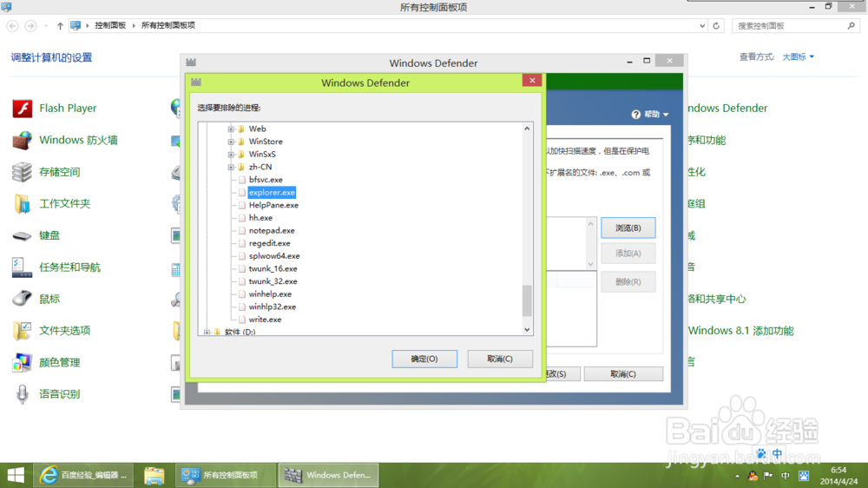This screenshot has height=488, width=868.
Task: Select hh.exe in the tree
Action: click(x=260, y=218)
